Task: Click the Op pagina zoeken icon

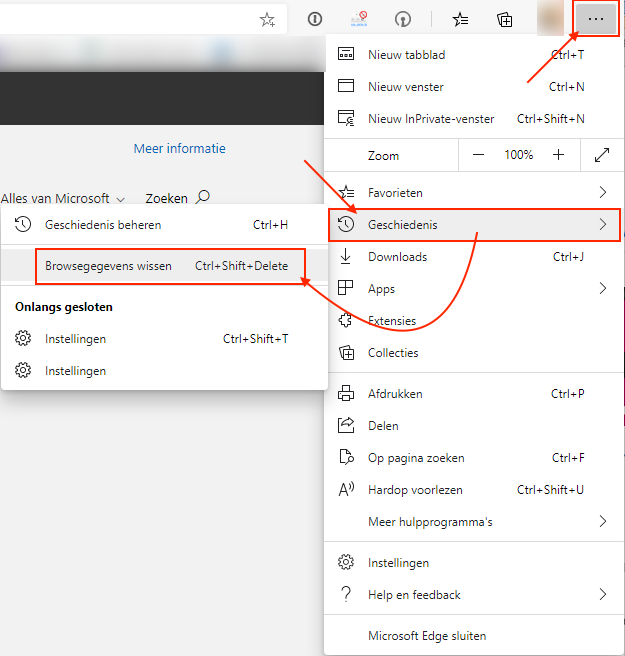Action: tap(346, 457)
